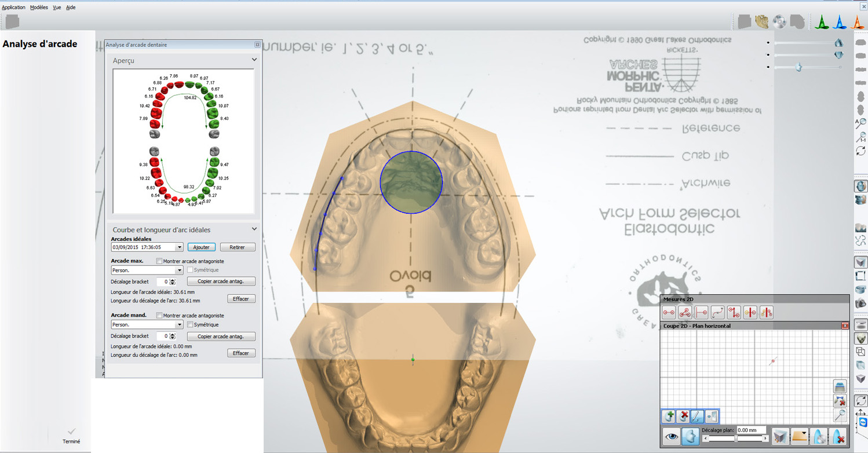Click the blue wizard hat icon
The image size is (868, 453).
pos(840,22)
